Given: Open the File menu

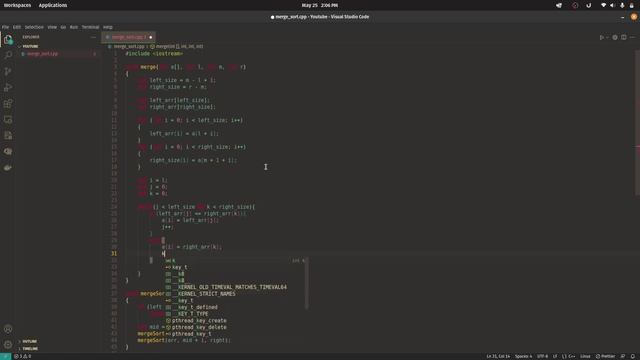Looking at the screenshot, I should click(x=5, y=27).
